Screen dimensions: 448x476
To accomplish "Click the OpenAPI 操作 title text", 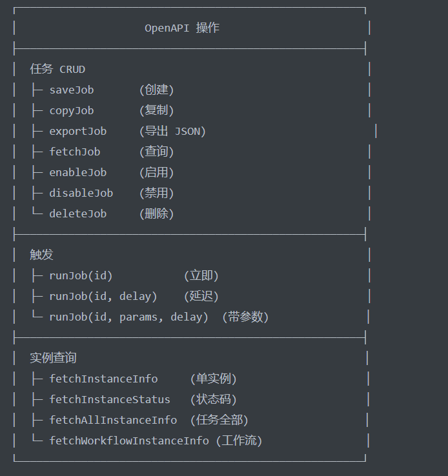I will 182,28.
